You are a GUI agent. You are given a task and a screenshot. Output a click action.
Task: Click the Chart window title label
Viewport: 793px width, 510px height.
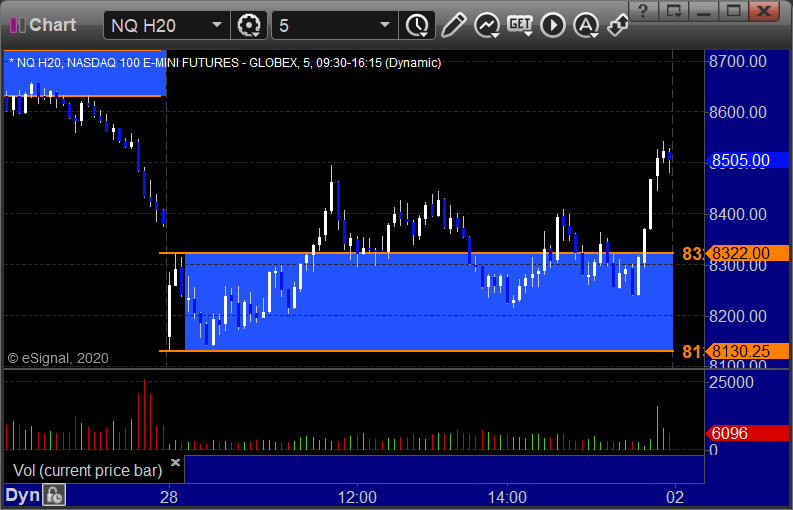click(x=52, y=24)
